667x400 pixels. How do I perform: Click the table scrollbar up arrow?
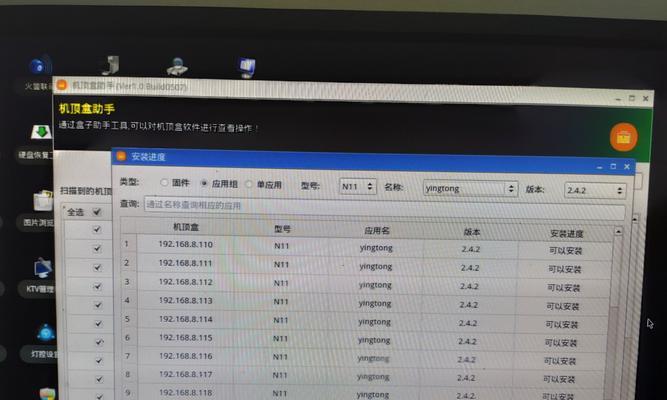pyautogui.click(x=618, y=231)
